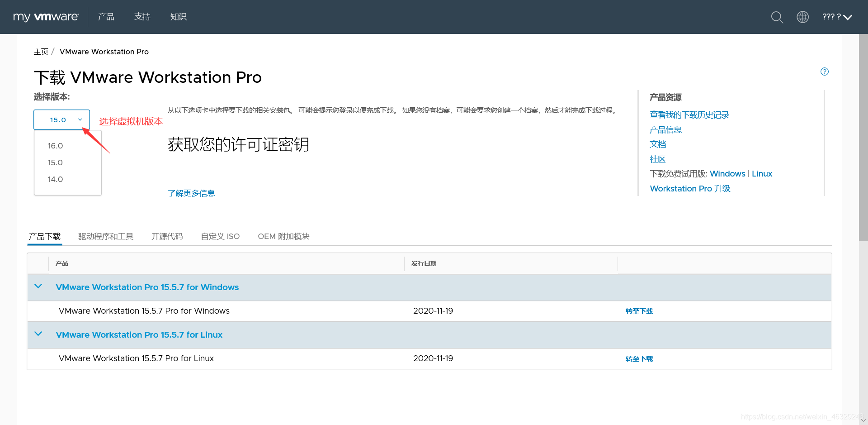868x425 pixels.
Task: Click 转至下载 for Windows row
Action: click(x=639, y=311)
